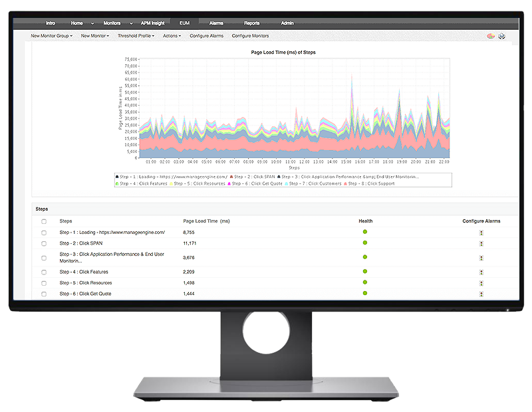Open the New Monitor Group dropdown

[51, 36]
